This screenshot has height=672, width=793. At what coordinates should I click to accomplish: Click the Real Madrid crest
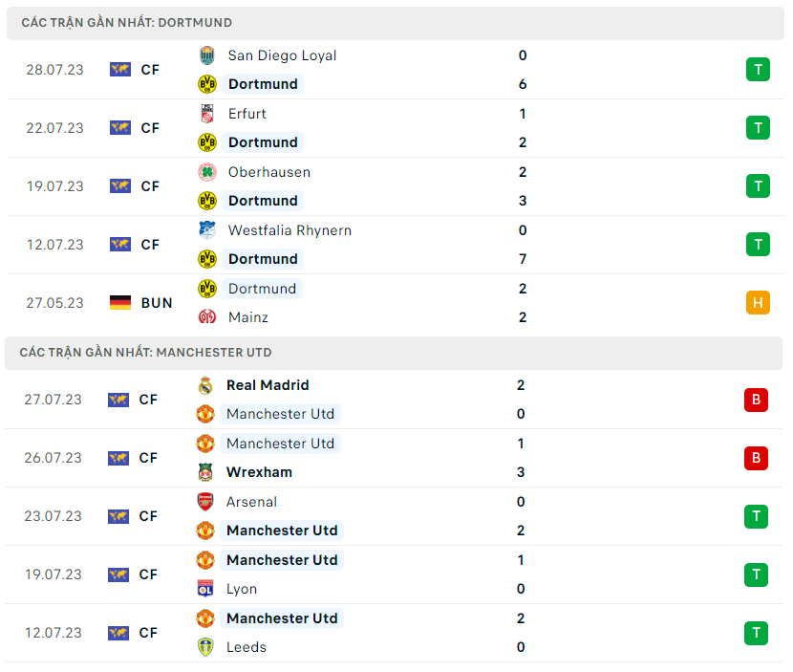[205, 385]
